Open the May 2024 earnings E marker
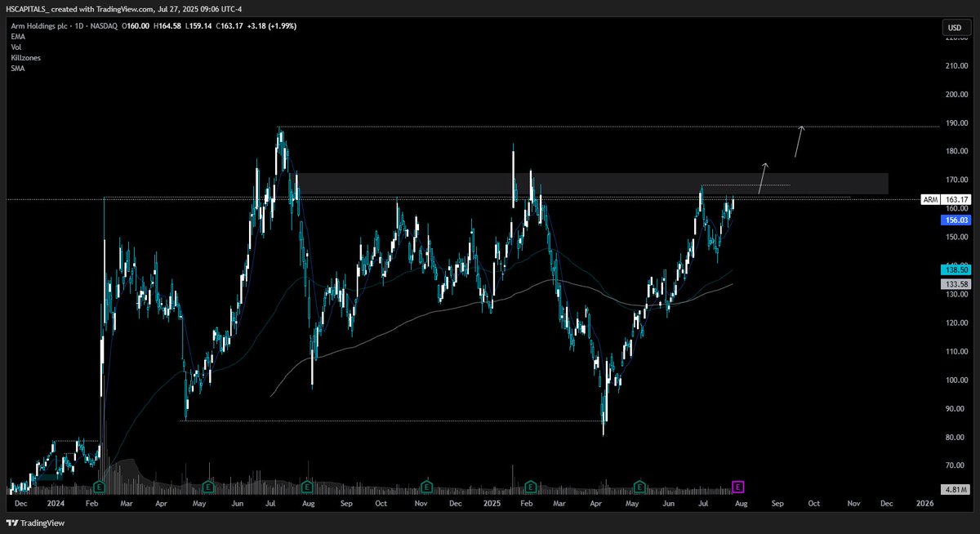980x534 pixels. (208, 487)
